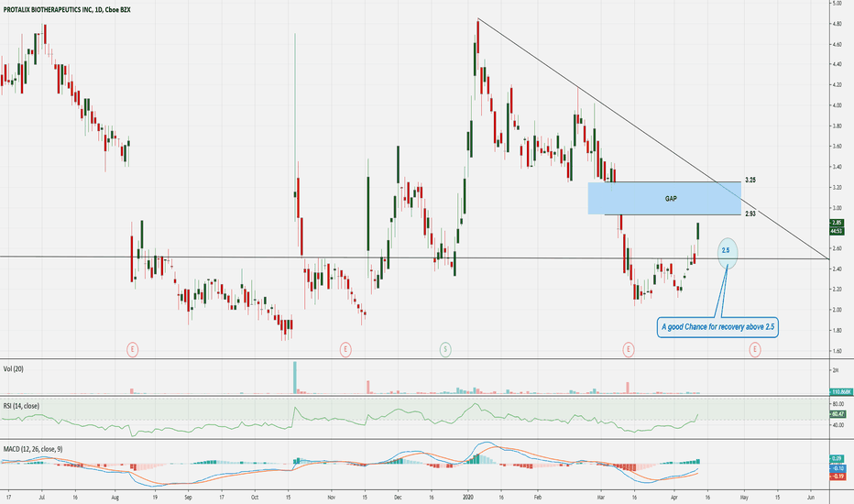Viewport: 854px width, 504px height.
Task: Click the bar countdown 44:53
Action: tap(837, 231)
